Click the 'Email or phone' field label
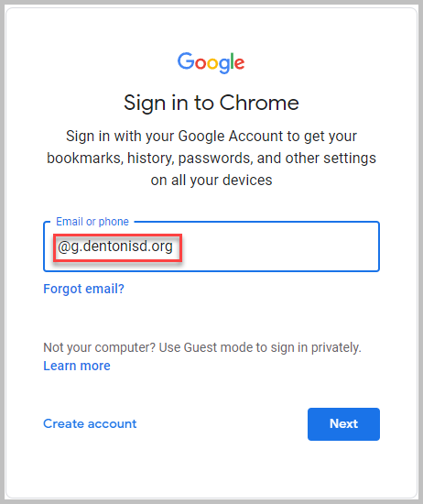423x504 pixels. click(92, 222)
